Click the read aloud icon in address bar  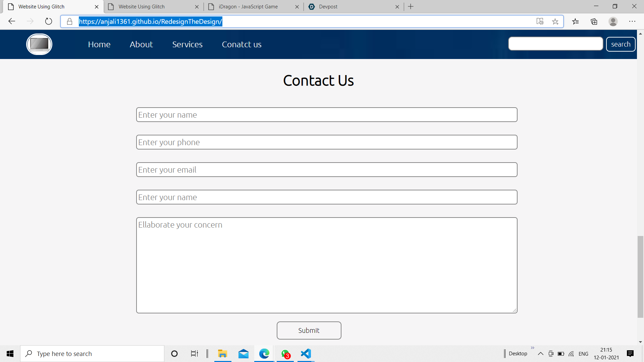(540, 21)
